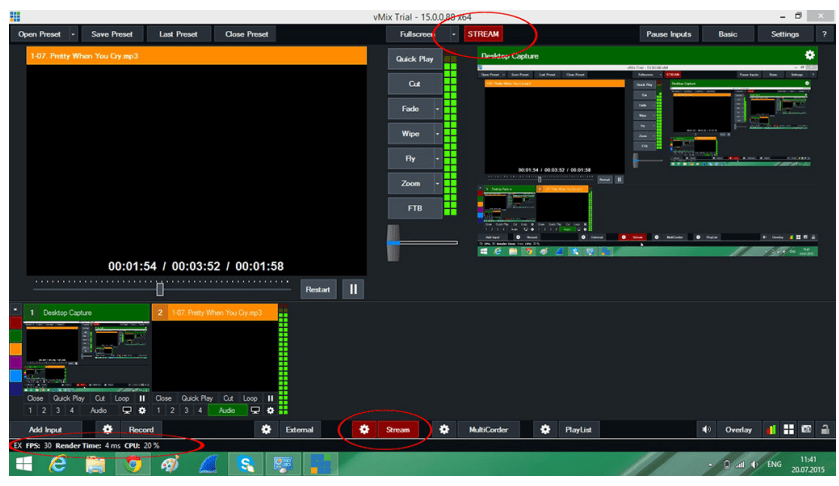The height and width of the screenshot is (486, 839).
Task: Open Internet Explorer from taskbar
Action: click(58, 464)
